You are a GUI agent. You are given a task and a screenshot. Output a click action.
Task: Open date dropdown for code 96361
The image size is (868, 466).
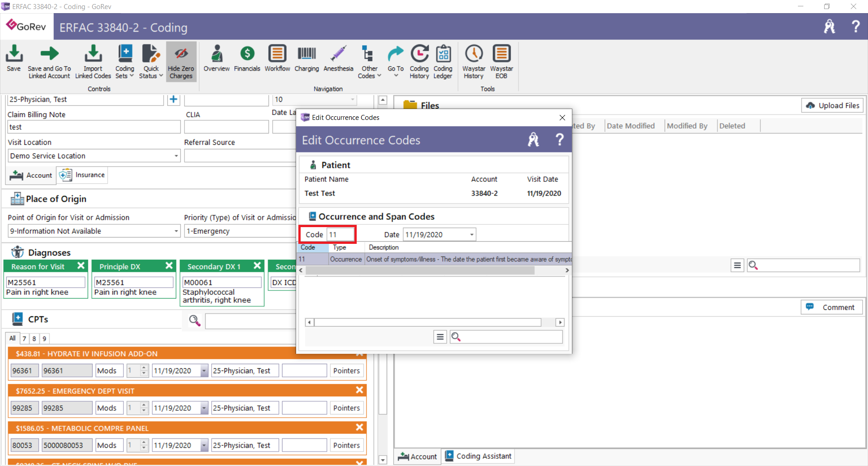click(204, 371)
